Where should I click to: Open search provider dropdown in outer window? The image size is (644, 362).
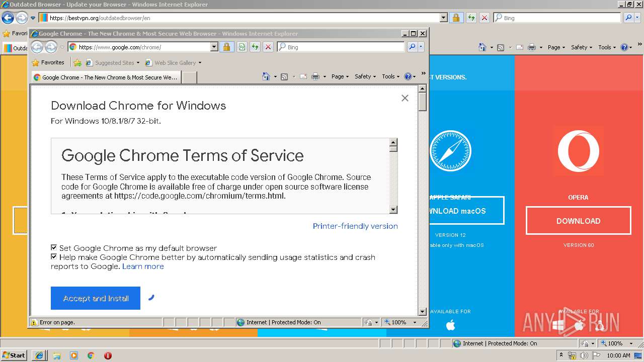coord(638,18)
